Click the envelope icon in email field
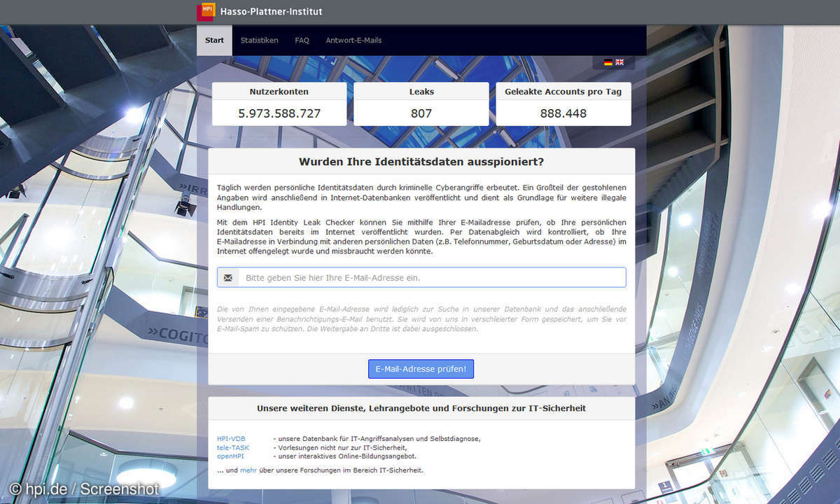Viewport: 840px width, 504px height. [228, 278]
